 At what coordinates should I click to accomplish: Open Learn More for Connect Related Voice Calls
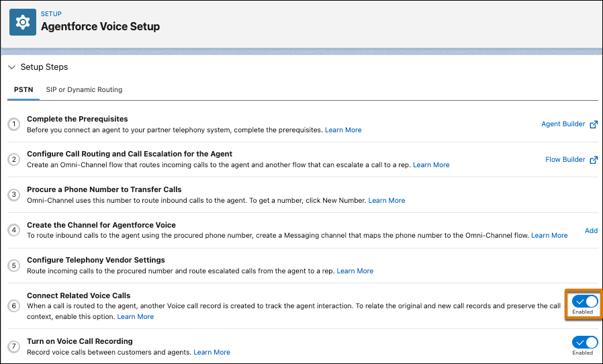[136, 317]
